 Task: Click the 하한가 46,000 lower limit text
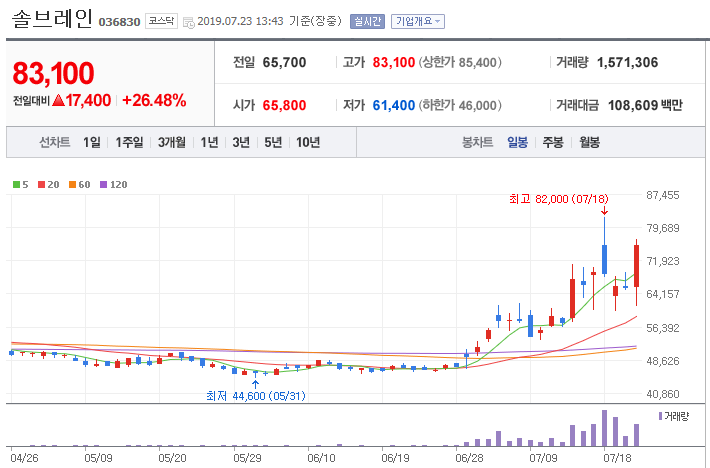(x=460, y=105)
